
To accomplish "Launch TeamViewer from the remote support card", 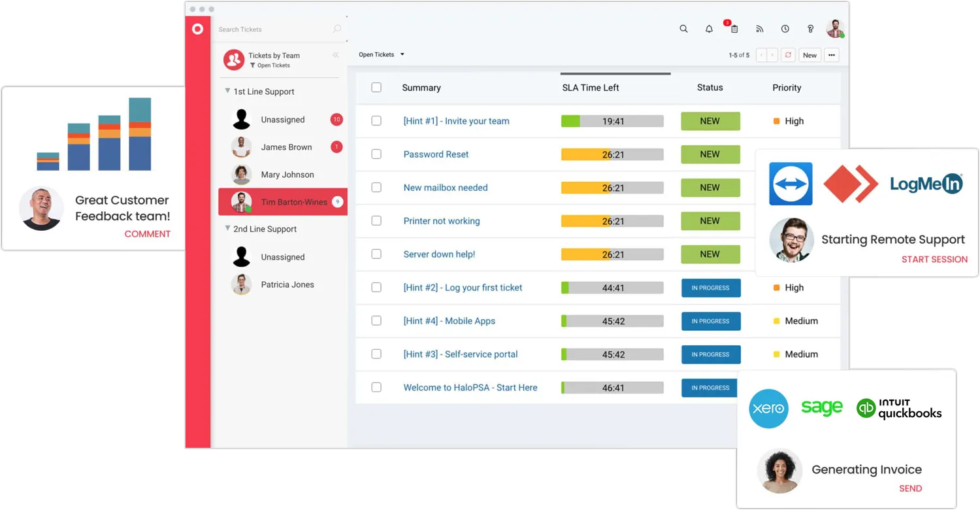I will 791,184.
